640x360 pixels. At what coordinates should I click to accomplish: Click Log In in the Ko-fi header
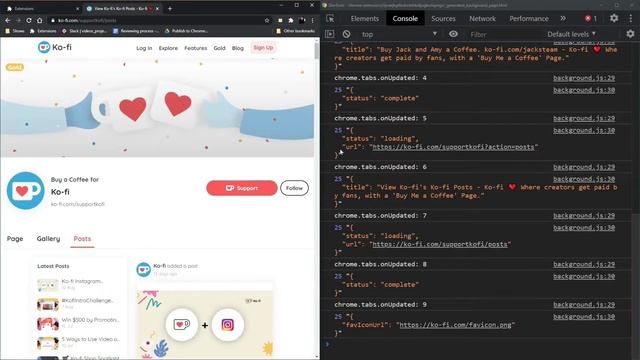click(x=144, y=48)
